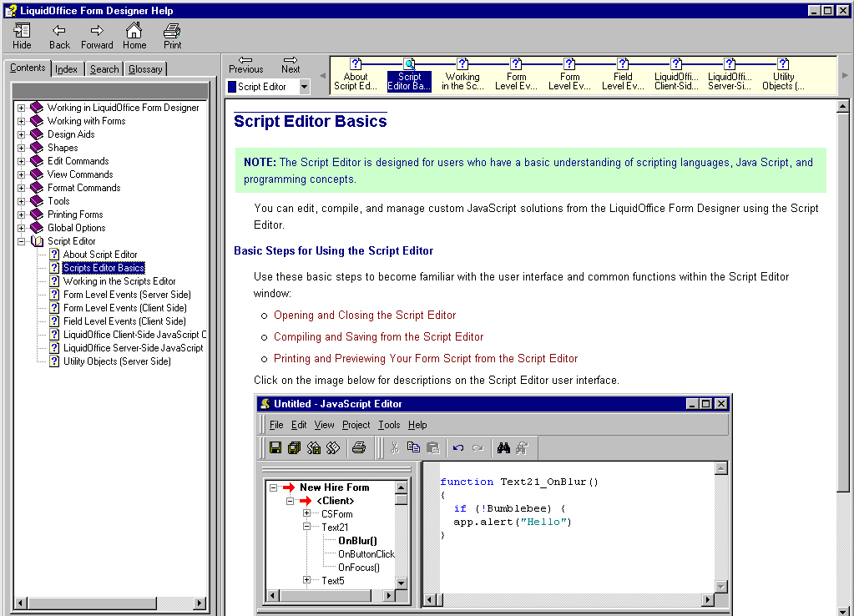Click OnBlur() node in editor image tree
854x616 pixels.
(x=357, y=541)
